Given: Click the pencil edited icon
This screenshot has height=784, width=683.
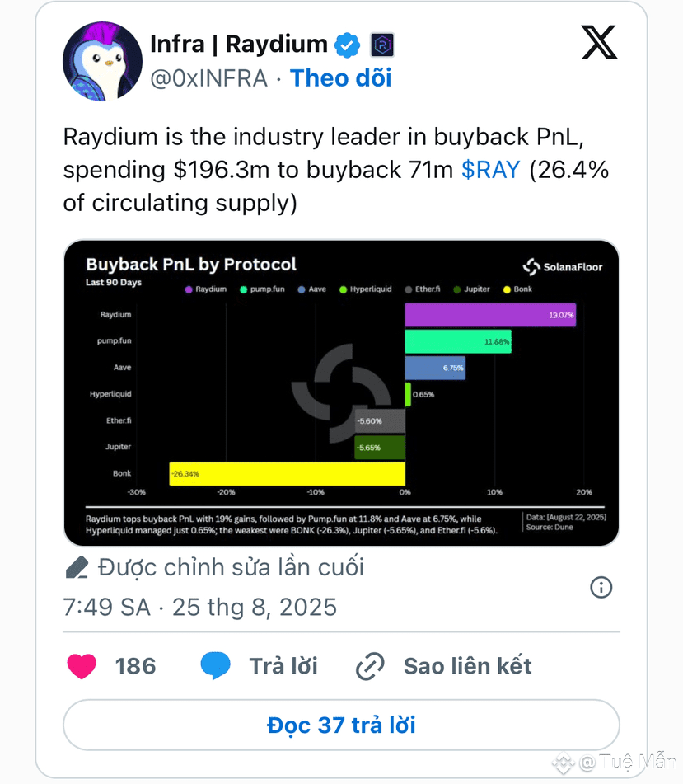Looking at the screenshot, I should pos(77,568).
